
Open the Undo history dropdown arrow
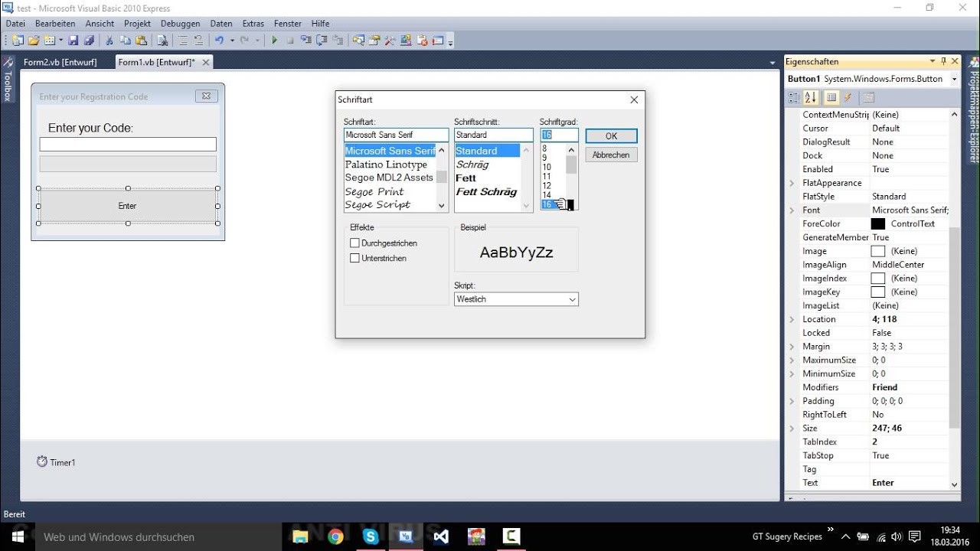point(232,40)
